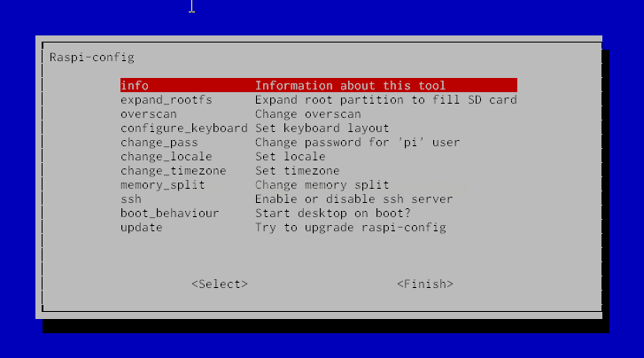This screenshot has width=644, height=358.
Task: Choose boot_behaviour in the list
Action: (170, 214)
